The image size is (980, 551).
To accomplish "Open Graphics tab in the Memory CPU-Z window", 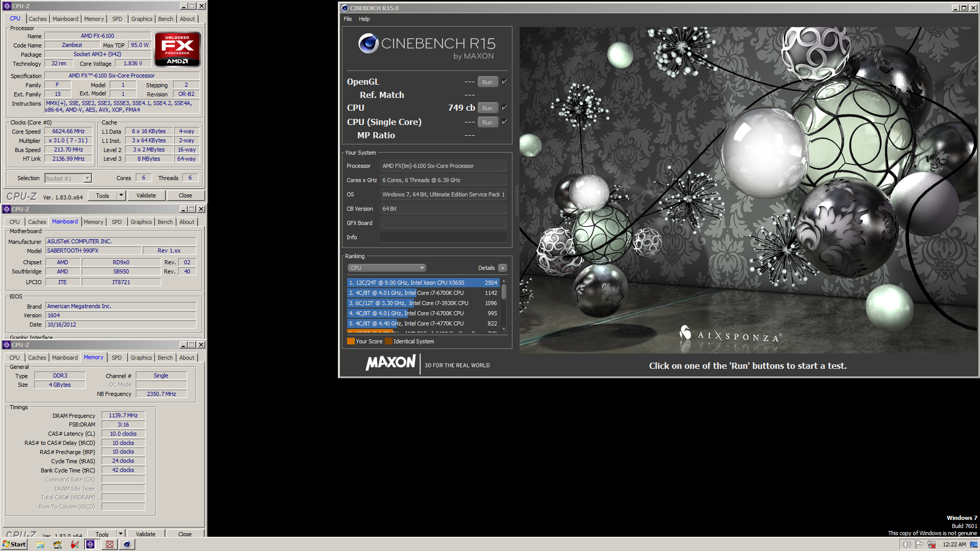I will click(141, 358).
